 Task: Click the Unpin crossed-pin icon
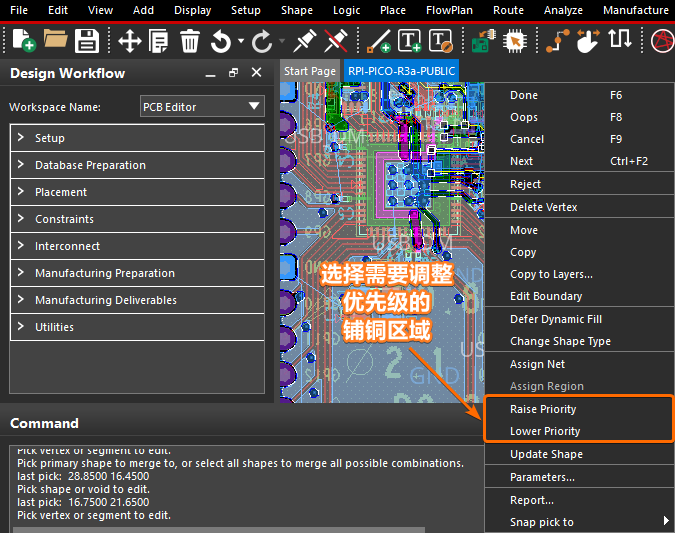336,41
